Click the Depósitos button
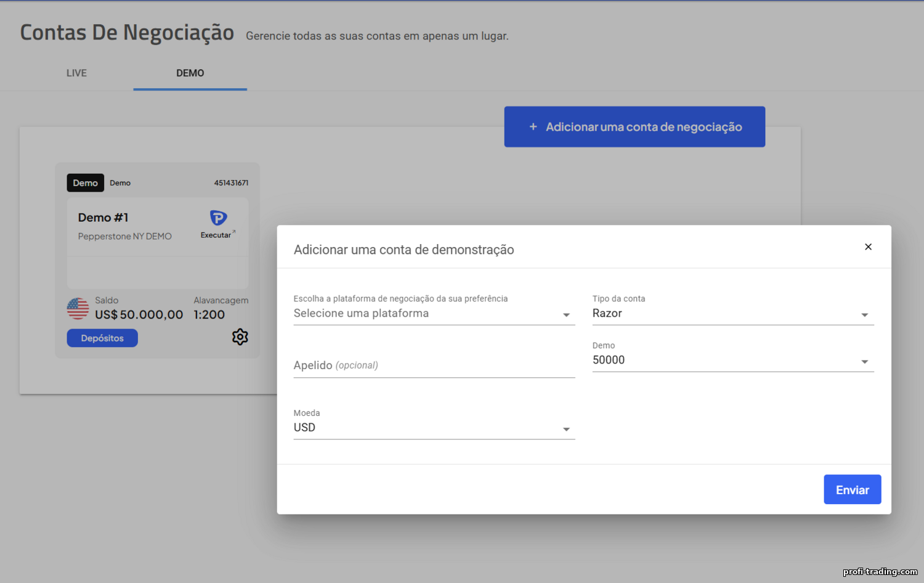This screenshot has height=583, width=924. (102, 338)
